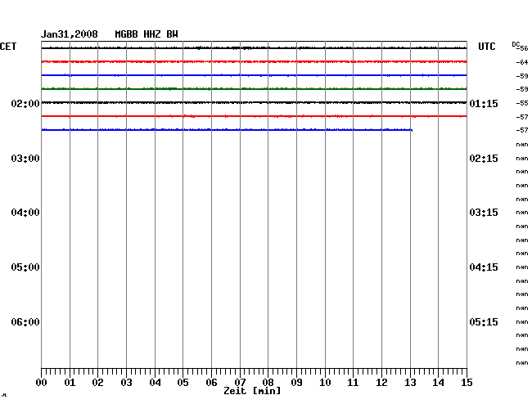Image resolution: width=532 pixels, height=404 pixels.
Task: Select the station title MGBB HHZ BW
Action: [x=147, y=34]
